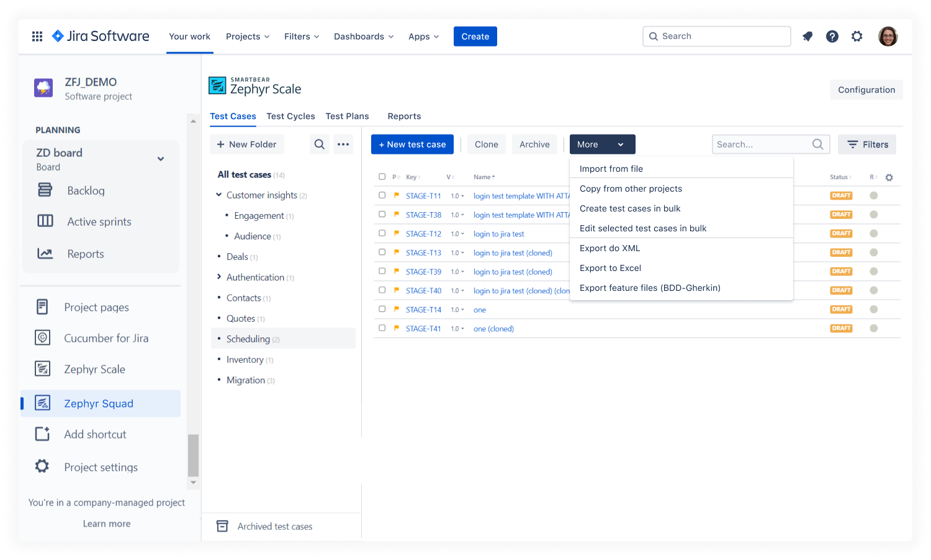Viewport: 931px width, 560px height.
Task: Click the sidebar scrollbar down arrow
Action: click(x=193, y=482)
